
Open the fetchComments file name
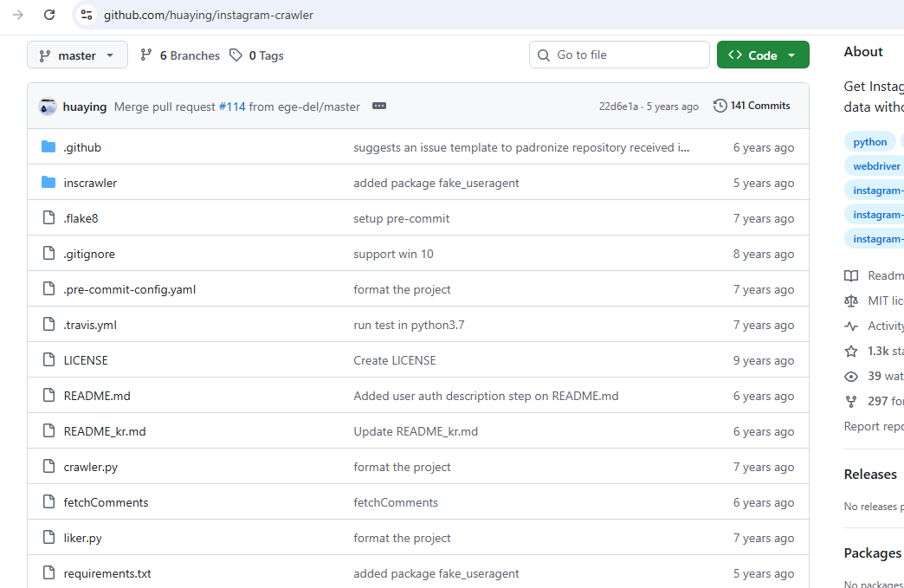pyautogui.click(x=106, y=502)
